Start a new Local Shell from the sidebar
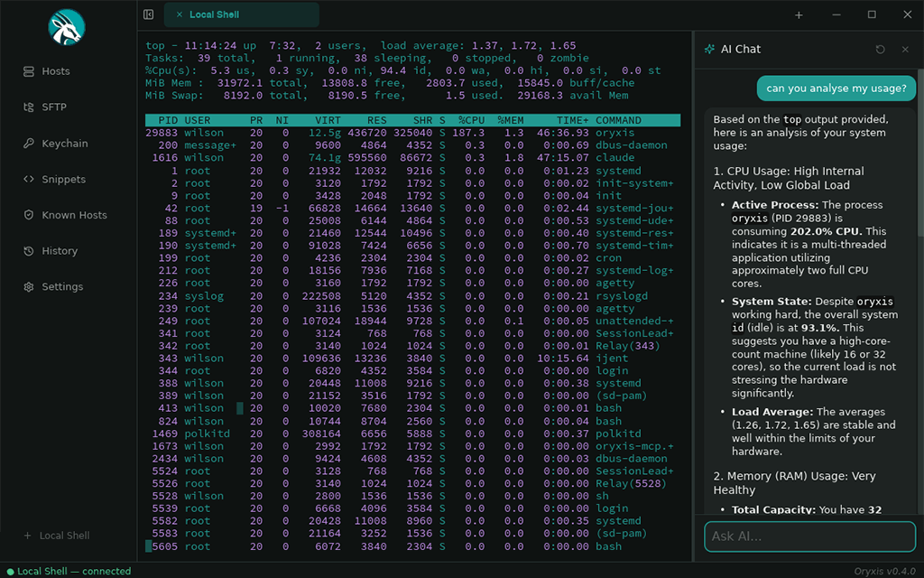The height and width of the screenshot is (578, 924). pyautogui.click(x=57, y=535)
